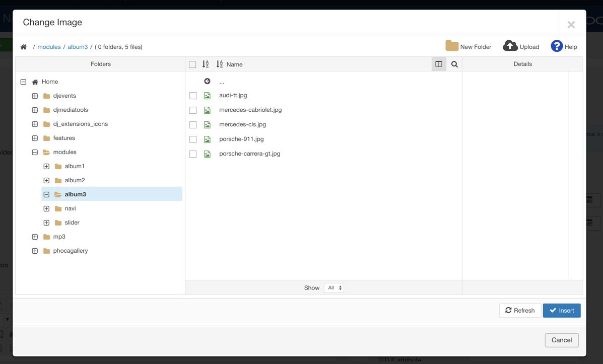The width and height of the screenshot is (603, 364).
Task: Expand the djevents folder node
Action: [35, 96]
